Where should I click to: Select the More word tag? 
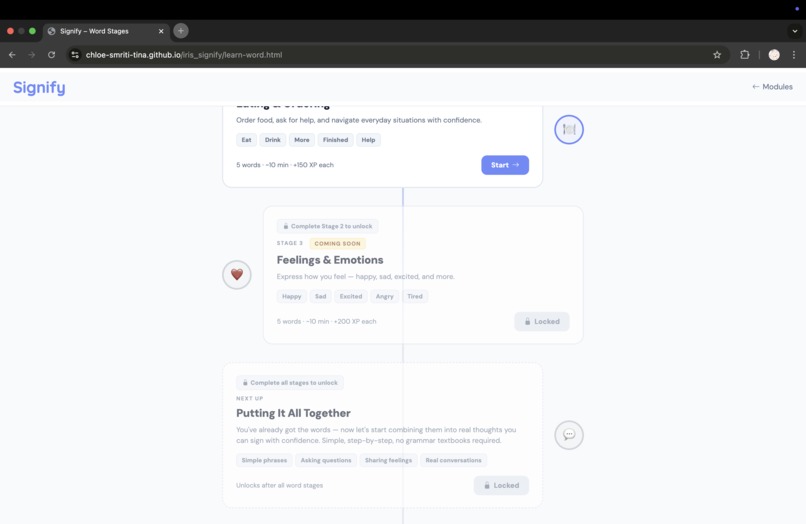[x=302, y=140]
